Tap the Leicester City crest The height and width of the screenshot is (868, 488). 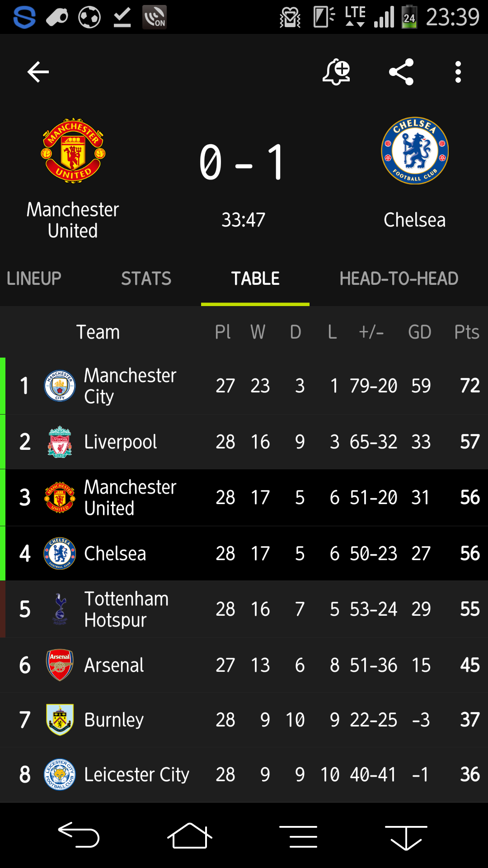coord(60,774)
